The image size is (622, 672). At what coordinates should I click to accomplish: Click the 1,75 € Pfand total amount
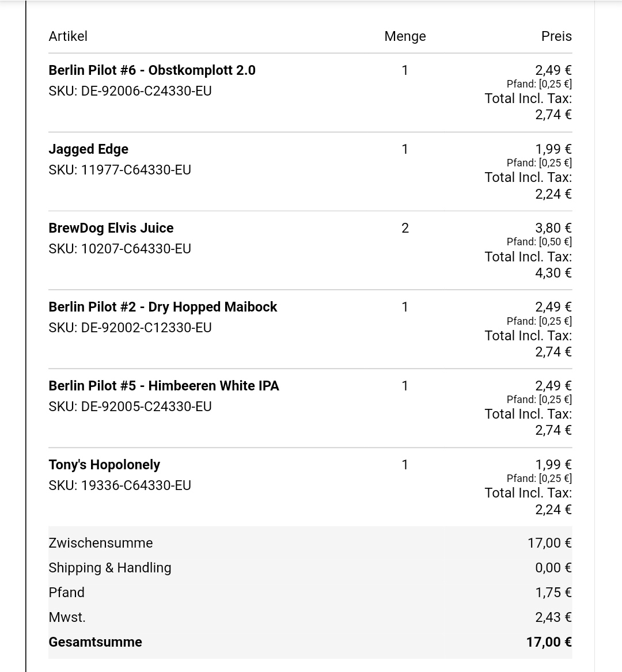[553, 593]
